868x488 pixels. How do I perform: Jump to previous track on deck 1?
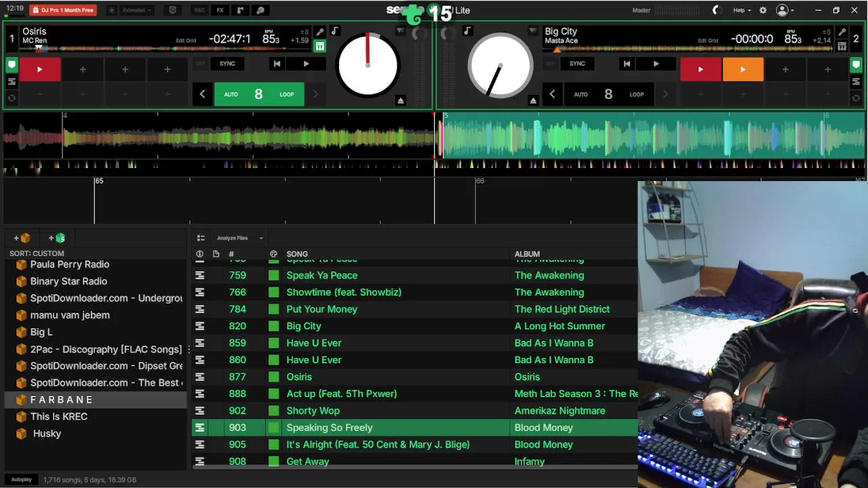(x=277, y=64)
